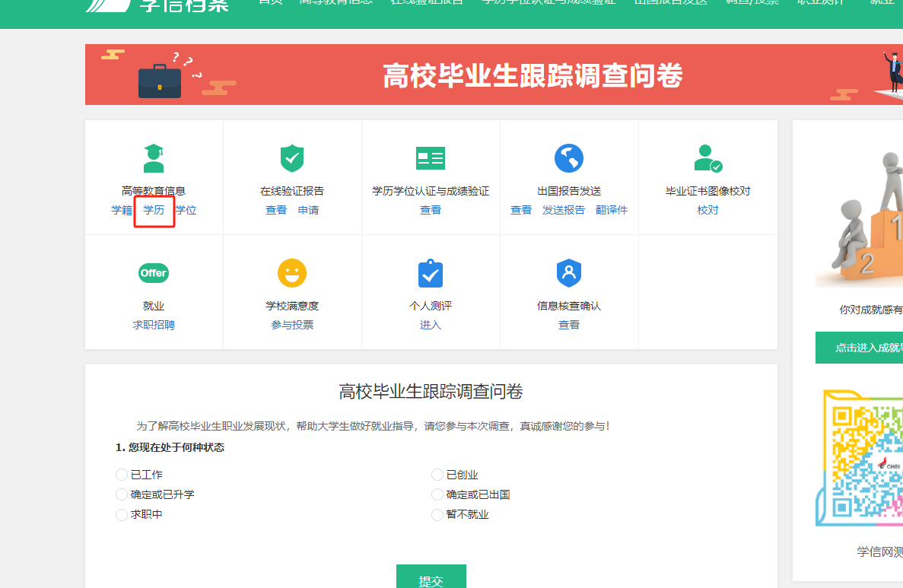Select the 暂不就业 radio button
The width and height of the screenshot is (903, 588).
point(437,514)
